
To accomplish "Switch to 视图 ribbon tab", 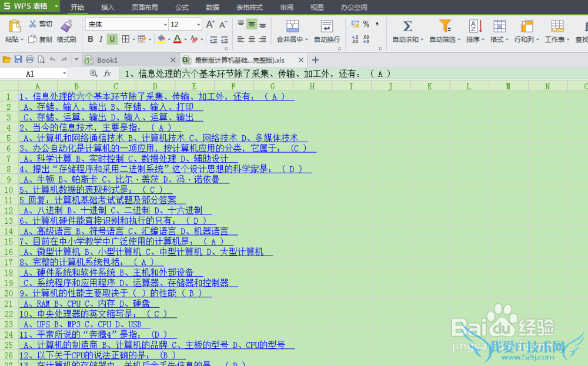I will (318, 7).
